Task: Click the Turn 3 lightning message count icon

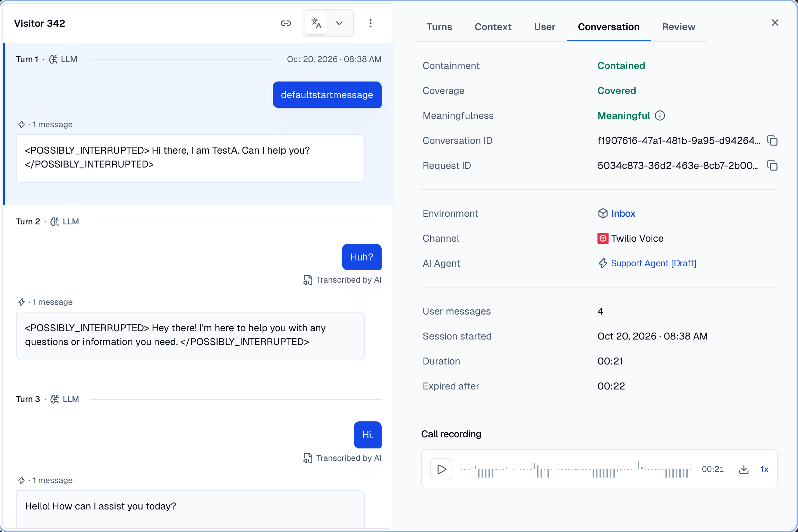Action: point(22,480)
